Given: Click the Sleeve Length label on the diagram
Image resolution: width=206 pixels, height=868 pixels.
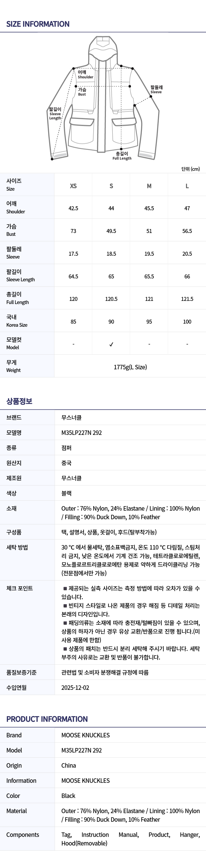Looking at the screenshot, I should (x=55, y=114).
